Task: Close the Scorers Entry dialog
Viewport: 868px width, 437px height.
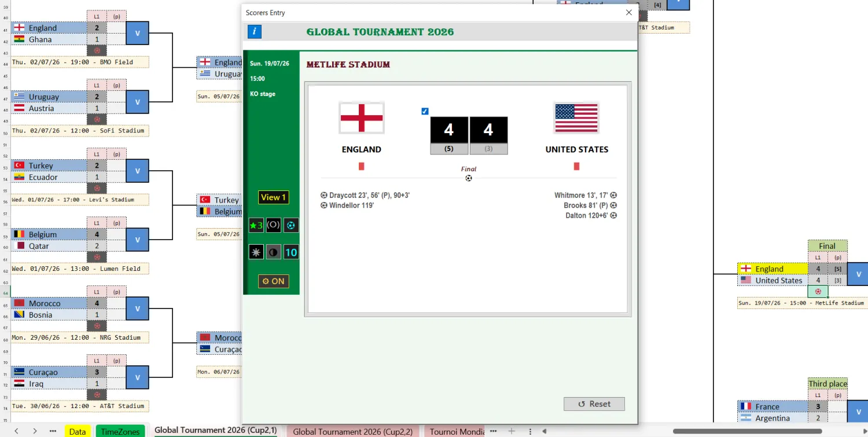Action: click(x=629, y=12)
